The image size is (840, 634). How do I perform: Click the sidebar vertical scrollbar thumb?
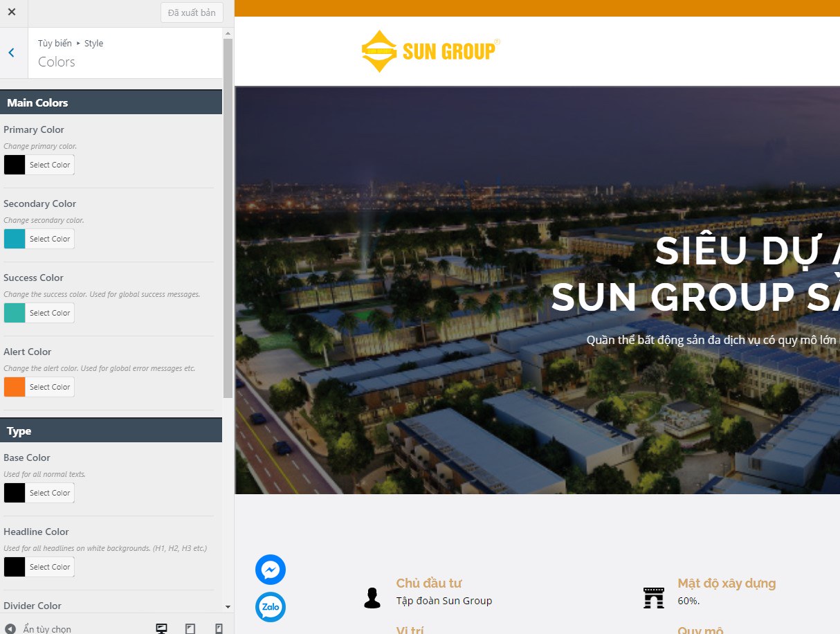point(228,218)
